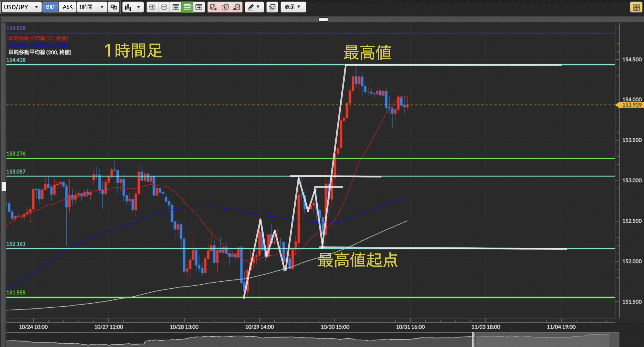
Task: Switch price display to ASK
Action: (x=67, y=7)
